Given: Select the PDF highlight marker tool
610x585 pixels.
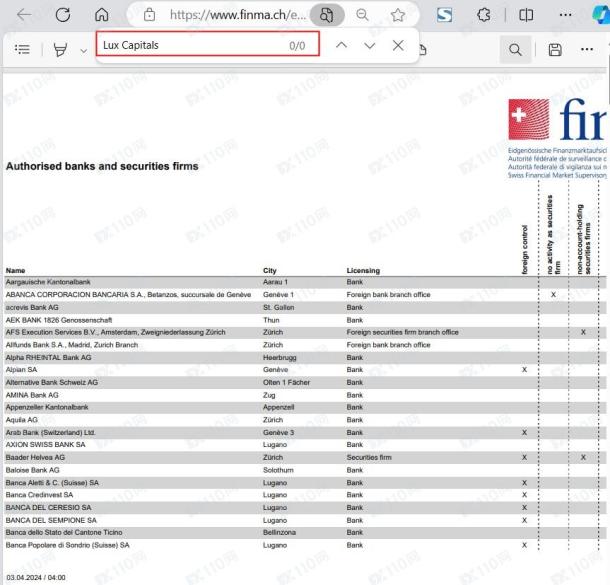Looking at the screenshot, I should 60,49.
